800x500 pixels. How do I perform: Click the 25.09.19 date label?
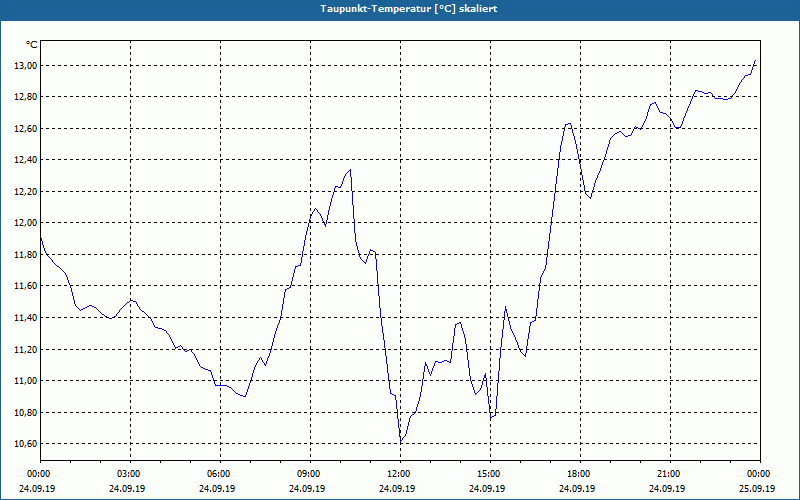[x=757, y=489]
